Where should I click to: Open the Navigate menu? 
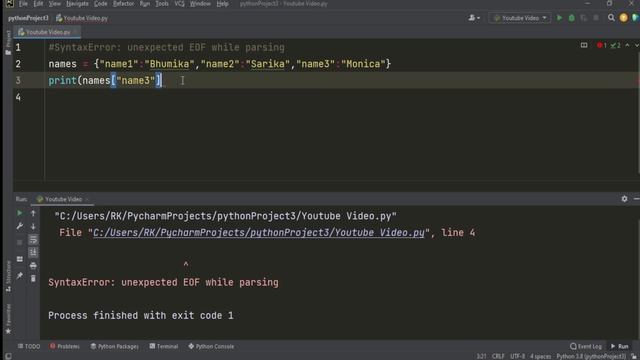(x=77, y=4)
